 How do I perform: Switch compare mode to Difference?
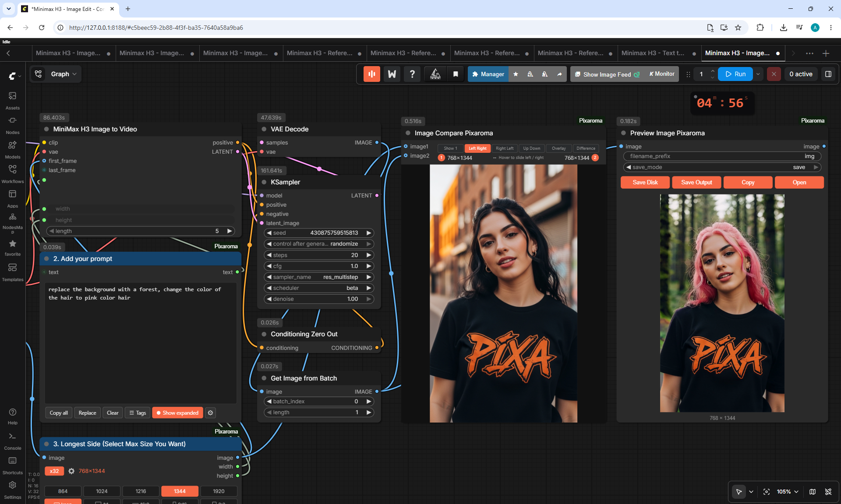(586, 148)
